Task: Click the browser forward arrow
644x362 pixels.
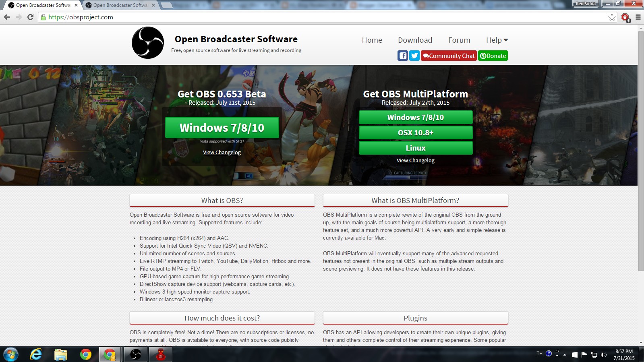Action: click(19, 17)
